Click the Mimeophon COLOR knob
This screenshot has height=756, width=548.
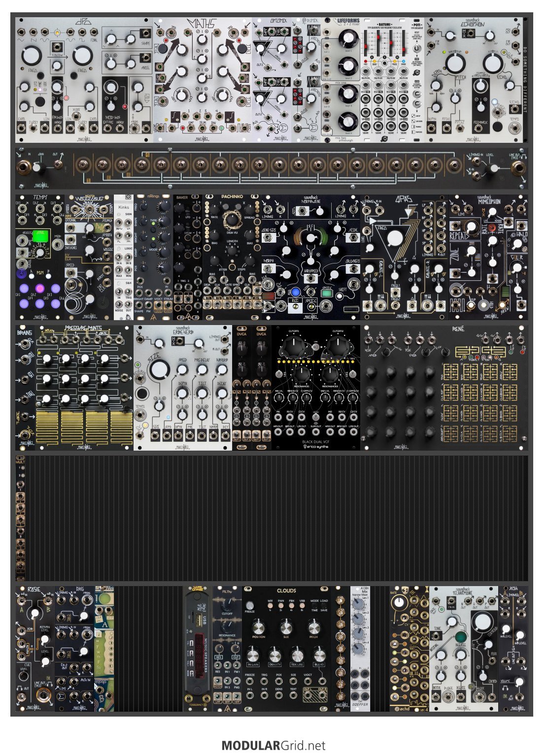pyautogui.click(x=517, y=267)
